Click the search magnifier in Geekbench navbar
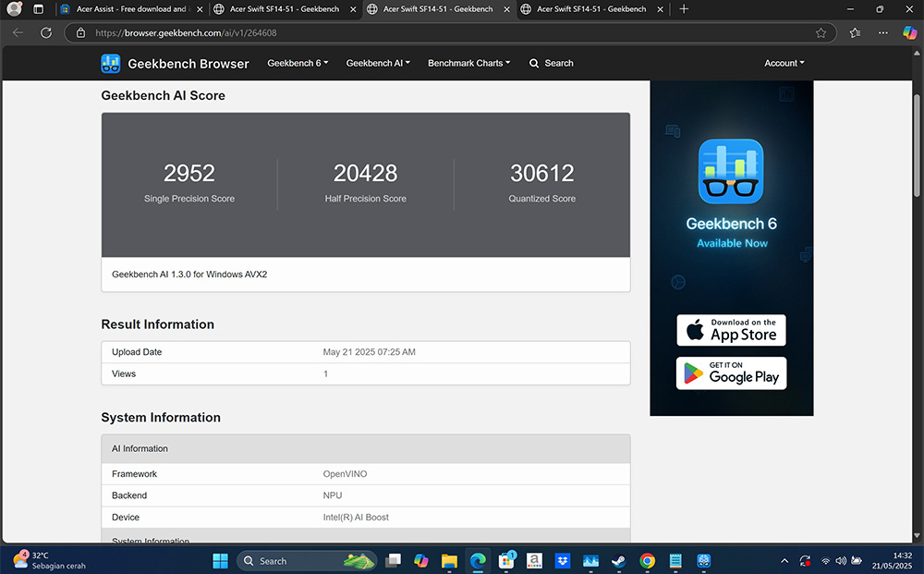The width and height of the screenshot is (924, 574). coord(534,63)
